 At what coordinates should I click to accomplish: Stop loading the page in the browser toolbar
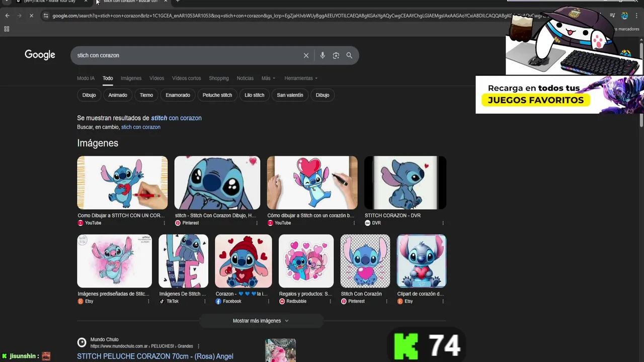point(31,16)
